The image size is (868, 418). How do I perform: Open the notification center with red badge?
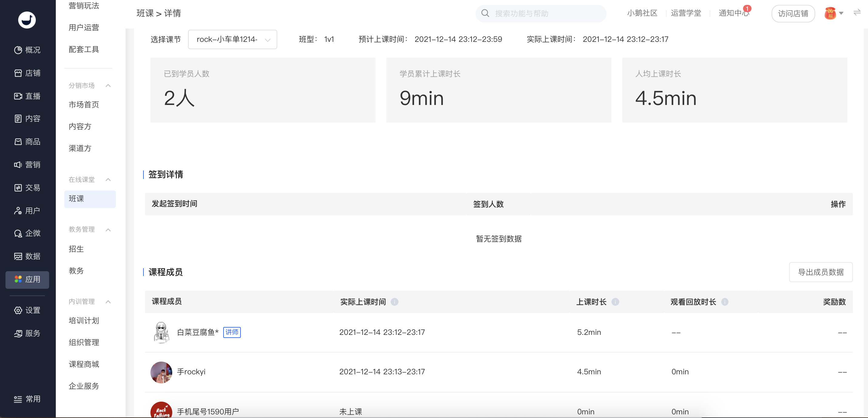[734, 13]
